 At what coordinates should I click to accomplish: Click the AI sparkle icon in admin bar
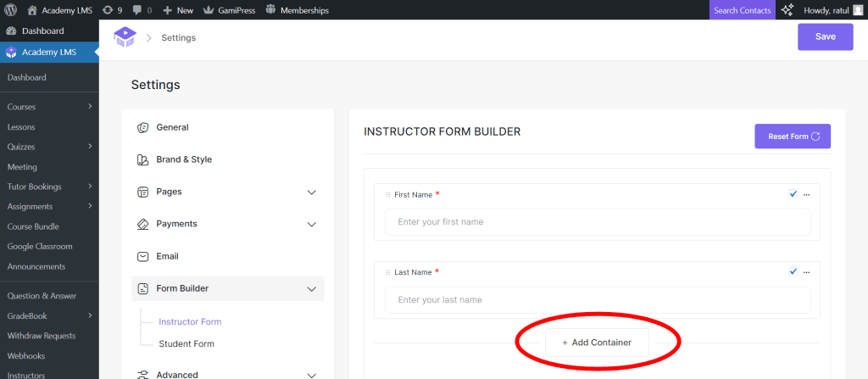787,10
